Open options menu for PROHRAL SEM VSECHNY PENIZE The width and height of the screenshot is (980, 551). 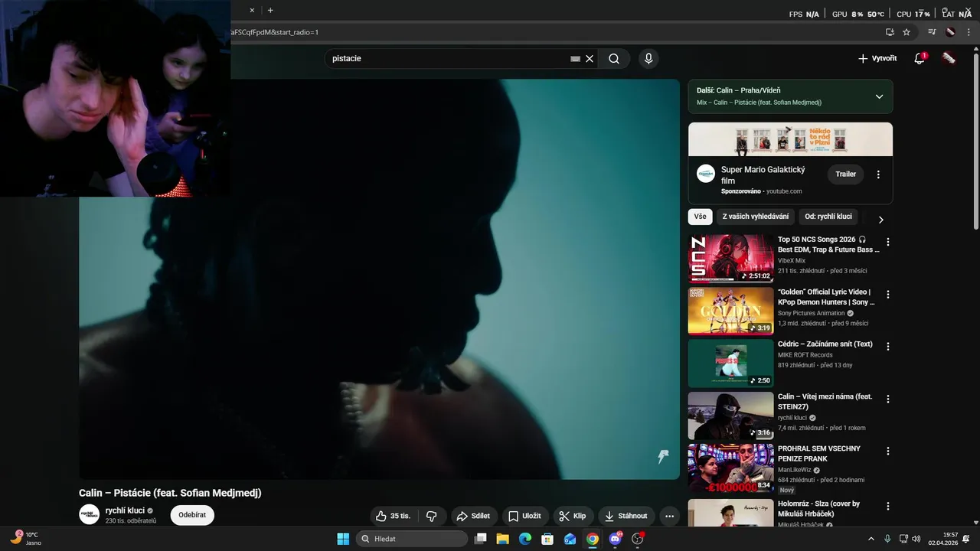click(888, 451)
